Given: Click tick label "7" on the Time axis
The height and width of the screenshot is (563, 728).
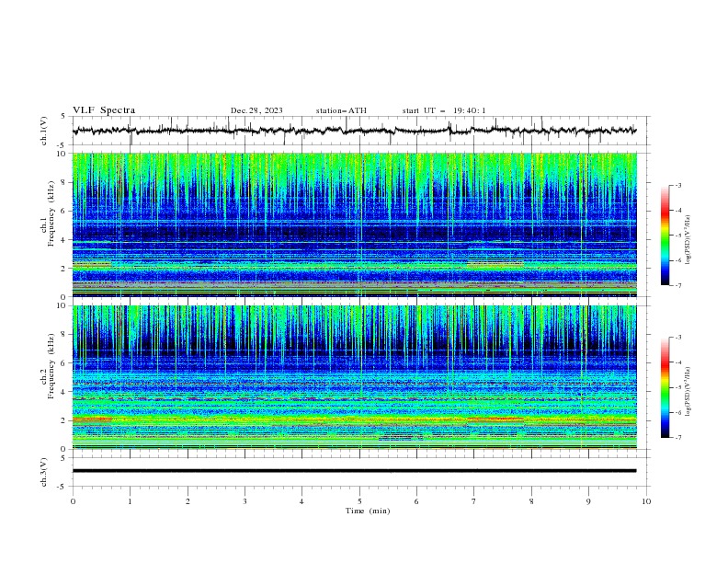Looking at the screenshot, I should 473,501.
